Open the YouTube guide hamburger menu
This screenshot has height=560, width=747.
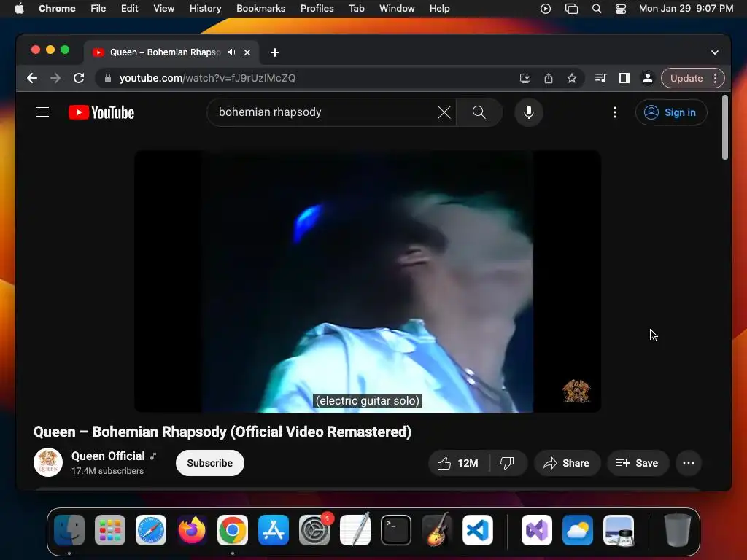[42, 112]
